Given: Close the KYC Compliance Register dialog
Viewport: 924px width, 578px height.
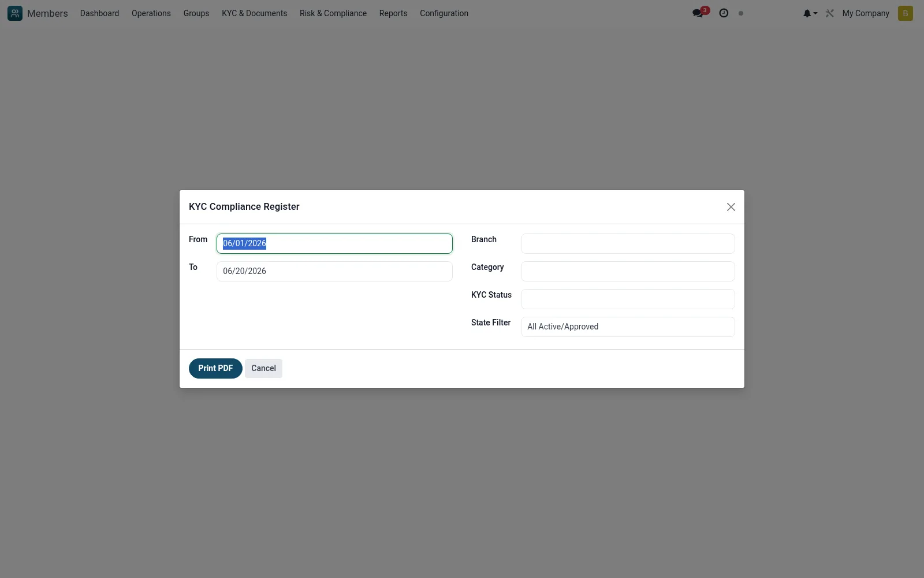Looking at the screenshot, I should click(x=731, y=207).
